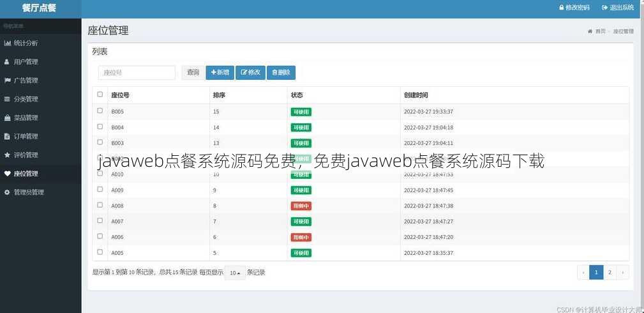Click the red status badge in row A006
This screenshot has width=644, height=313.
pyautogui.click(x=301, y=238)
